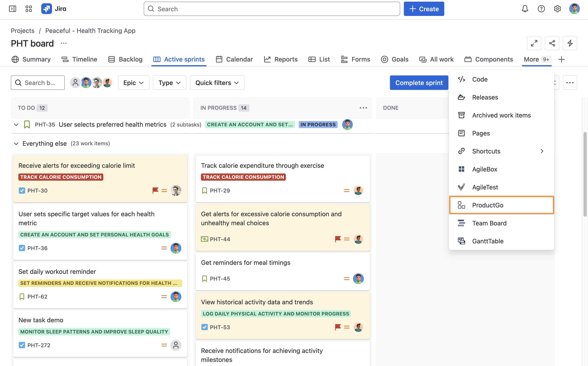This screenshot has width=588, height=366.
Task: Click the task checkbox icon on PHT-36
Action: 22,248
